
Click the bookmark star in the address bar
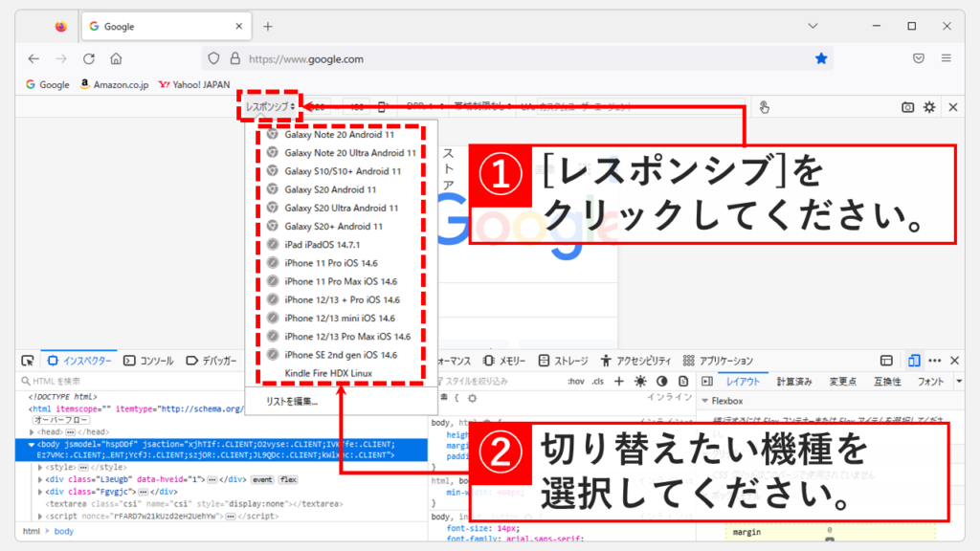(x=820, y=58)
